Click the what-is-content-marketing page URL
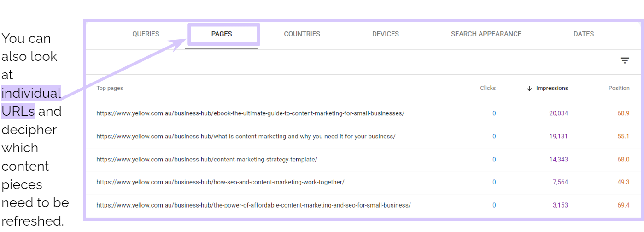644x232 pixels. pos(246,136)
